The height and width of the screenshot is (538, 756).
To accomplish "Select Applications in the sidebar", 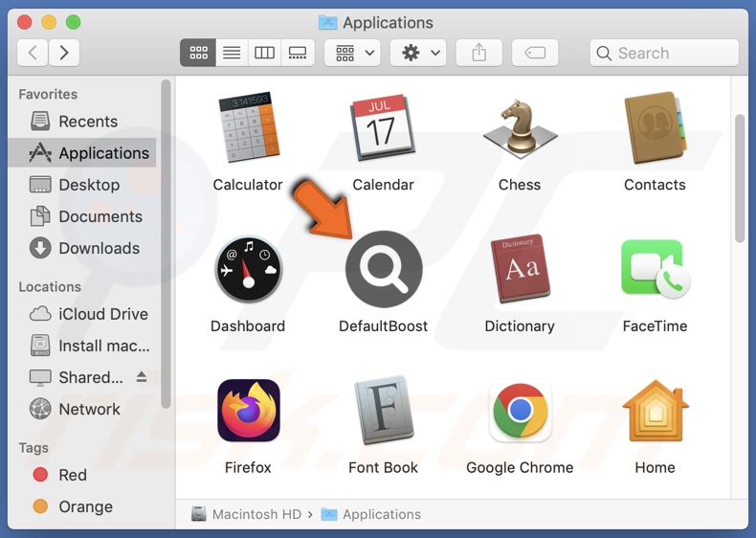I will point(82,153).
